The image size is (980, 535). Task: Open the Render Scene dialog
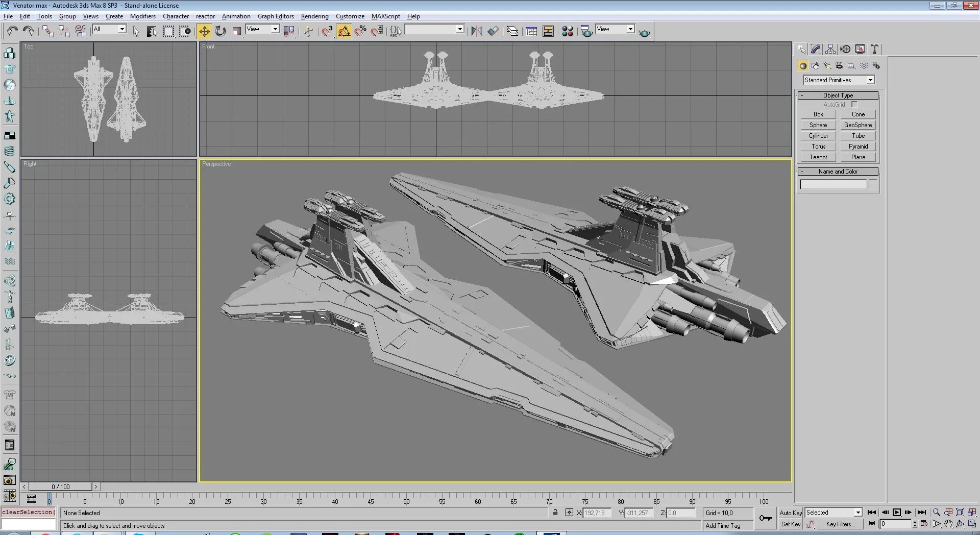tap(587, 31)
